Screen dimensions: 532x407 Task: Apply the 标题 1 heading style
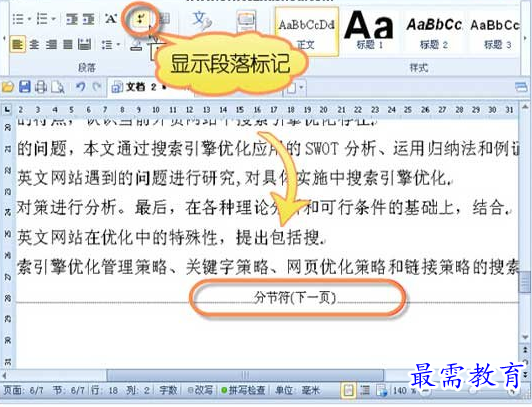(x=369, y=31)
